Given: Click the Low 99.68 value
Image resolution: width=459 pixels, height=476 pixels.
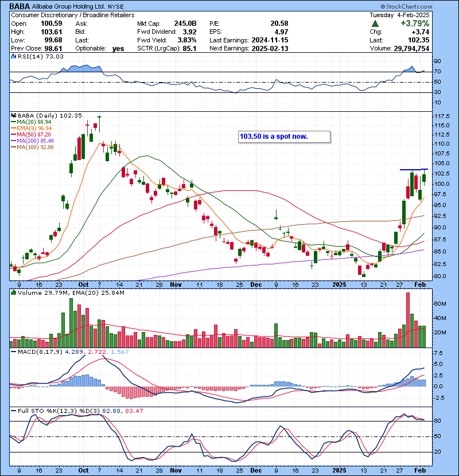Looking at the screenshot, I should [53, 40].
